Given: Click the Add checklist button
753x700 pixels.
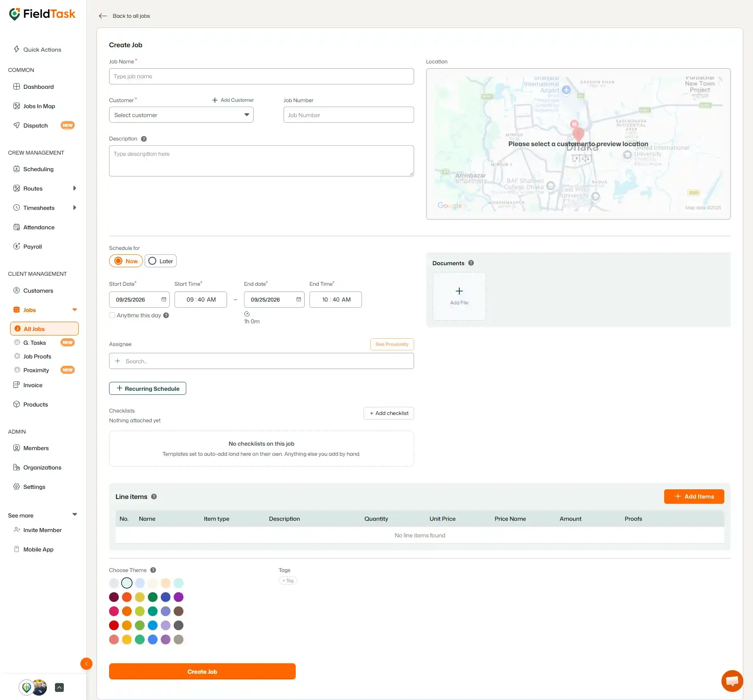Looking at the screenshot, I should (x=389, y=413).
